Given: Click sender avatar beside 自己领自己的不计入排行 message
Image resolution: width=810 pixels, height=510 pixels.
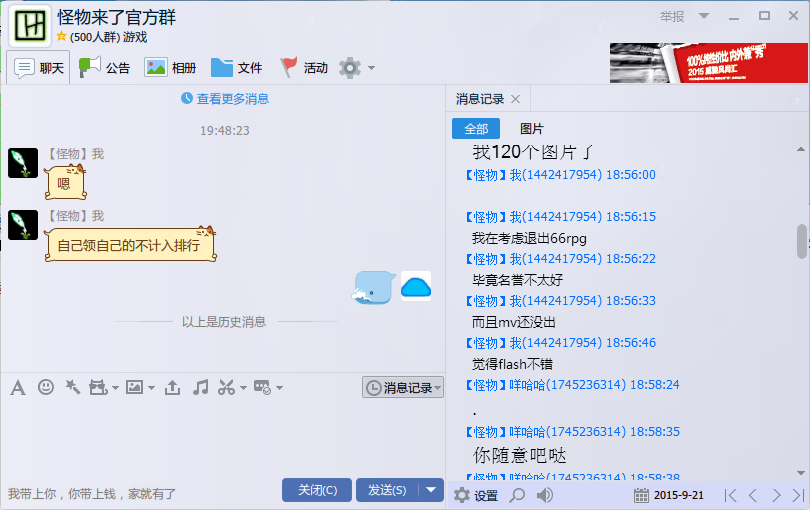Looking at the screenshot, I should coord(23,225).
